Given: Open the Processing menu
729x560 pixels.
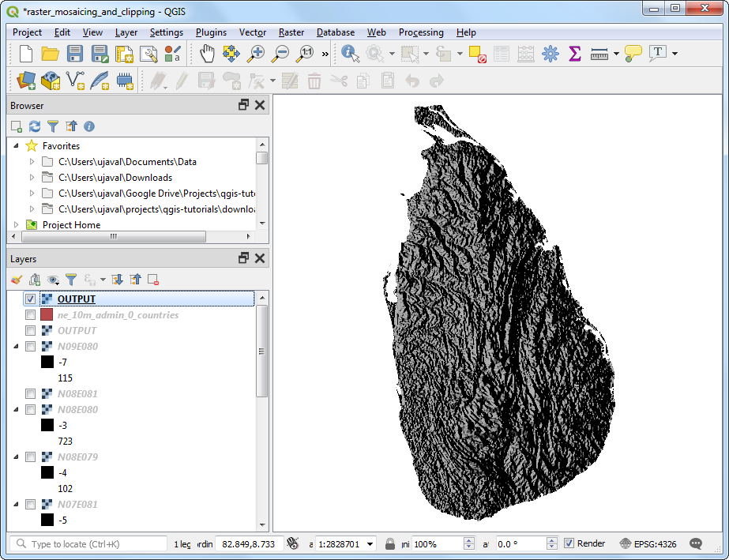Looking at the screenshot, I should [420, 32].
